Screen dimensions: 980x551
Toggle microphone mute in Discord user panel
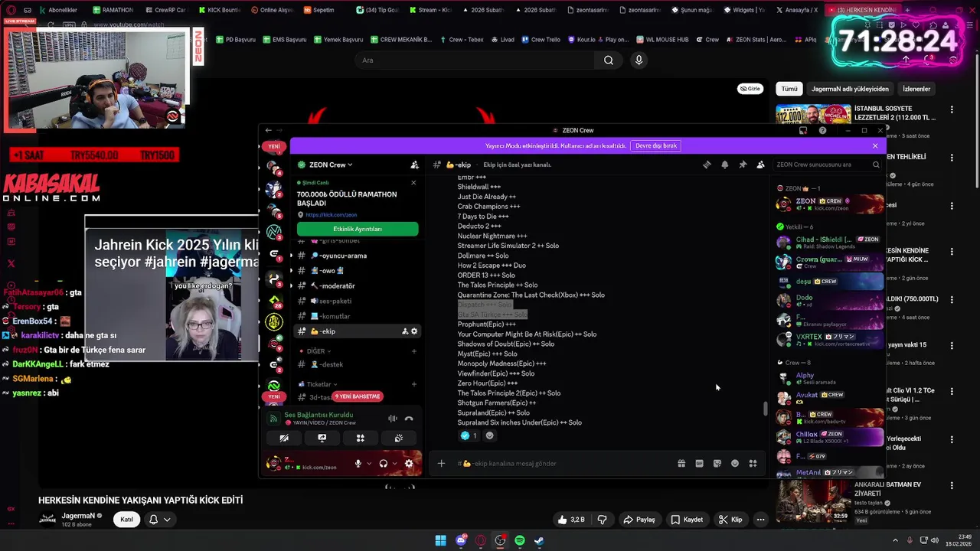click(x=358, y=464)
